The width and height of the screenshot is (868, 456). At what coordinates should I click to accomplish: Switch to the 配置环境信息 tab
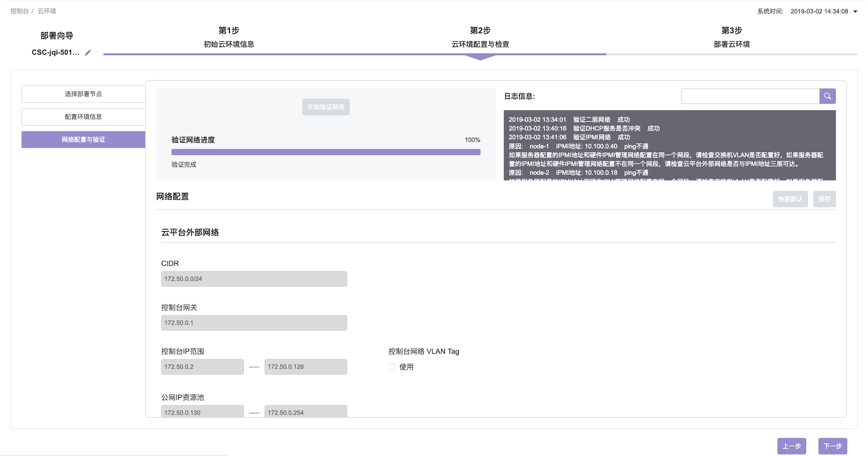[x=83, y=117]
